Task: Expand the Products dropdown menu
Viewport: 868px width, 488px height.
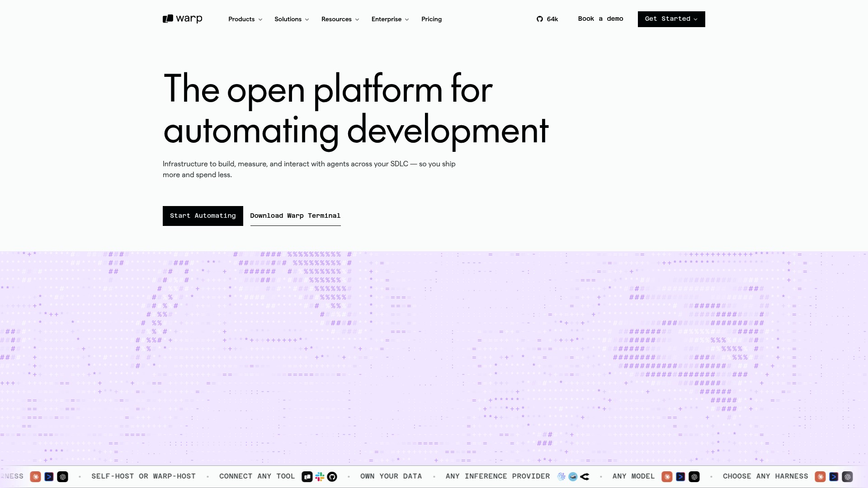Action: tap(245, 19)
